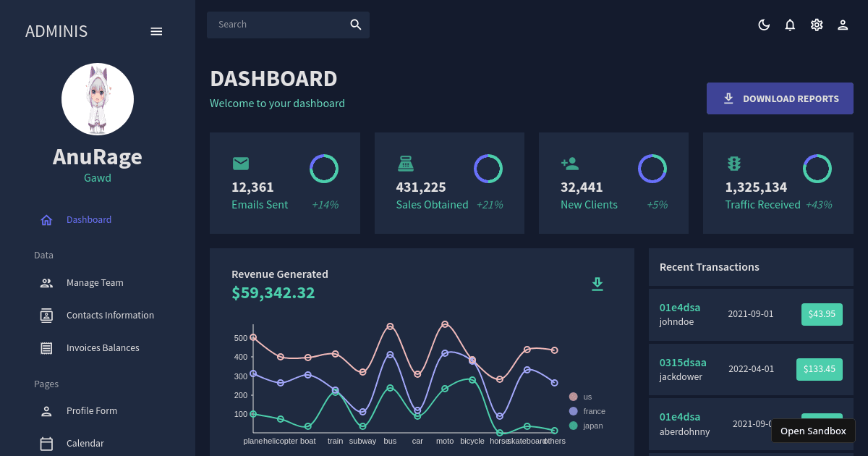Viewport: 868px width, 456px height.
Task: Click the japan legend color dot
Action: [574, 426]
